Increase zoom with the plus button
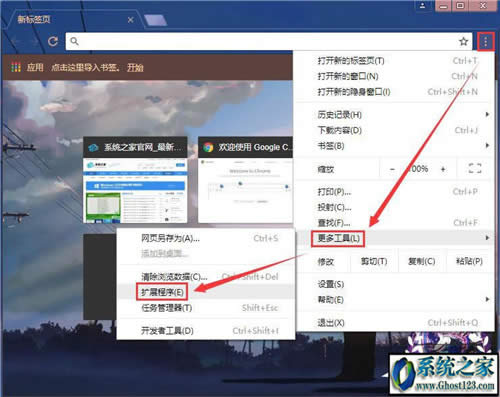The height and width of the screenshot is (397, 500). click(443, 169)
